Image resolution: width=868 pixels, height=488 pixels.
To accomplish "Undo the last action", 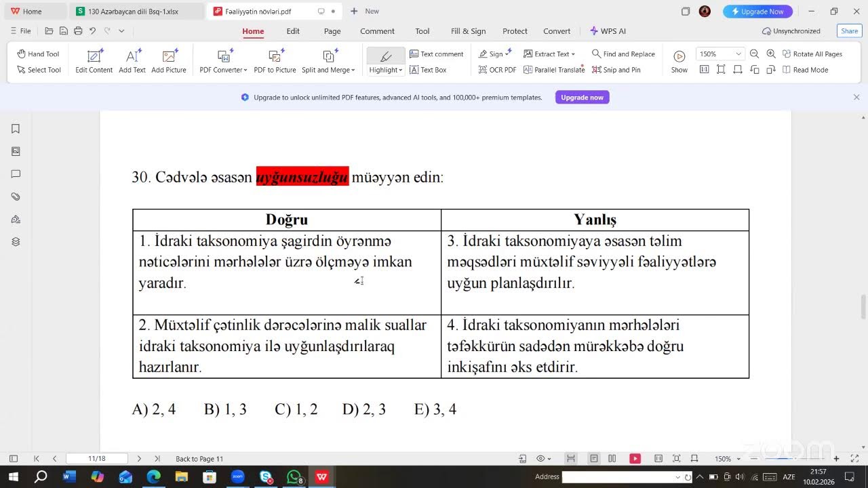I will pyautogui.click(x=92, y=31).
